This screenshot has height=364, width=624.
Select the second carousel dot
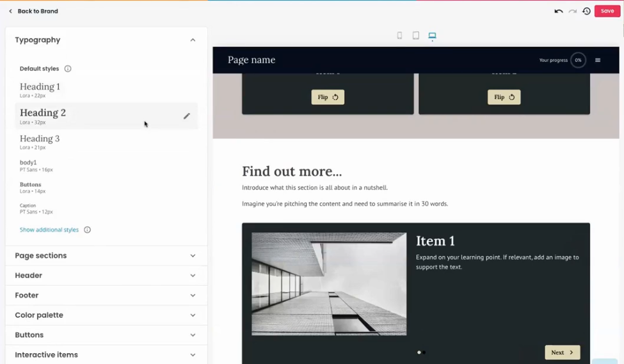tap(424, 352)
